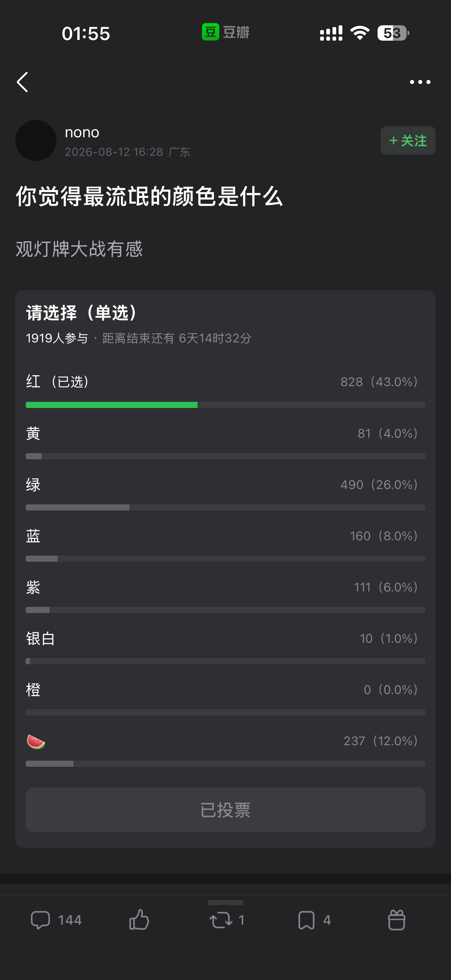Choose the 蓝 poll option
The image size is (451, 980).
[225, 544]
